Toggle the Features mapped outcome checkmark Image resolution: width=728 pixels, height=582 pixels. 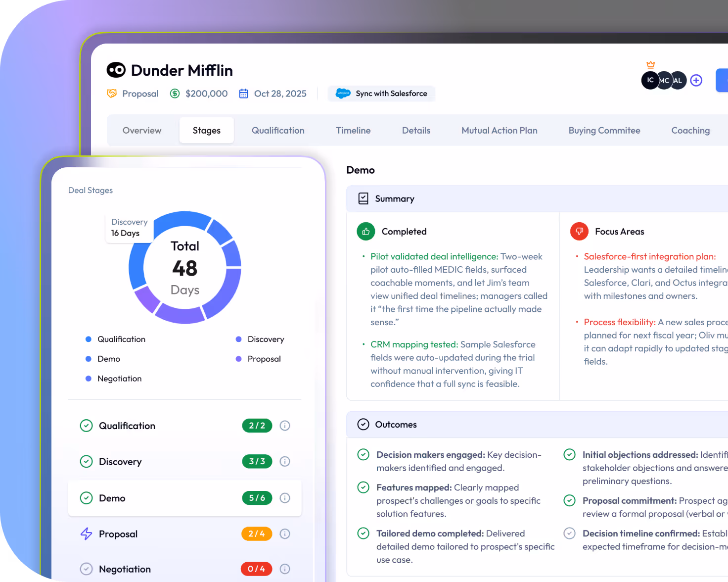click(x=363, y=487)
